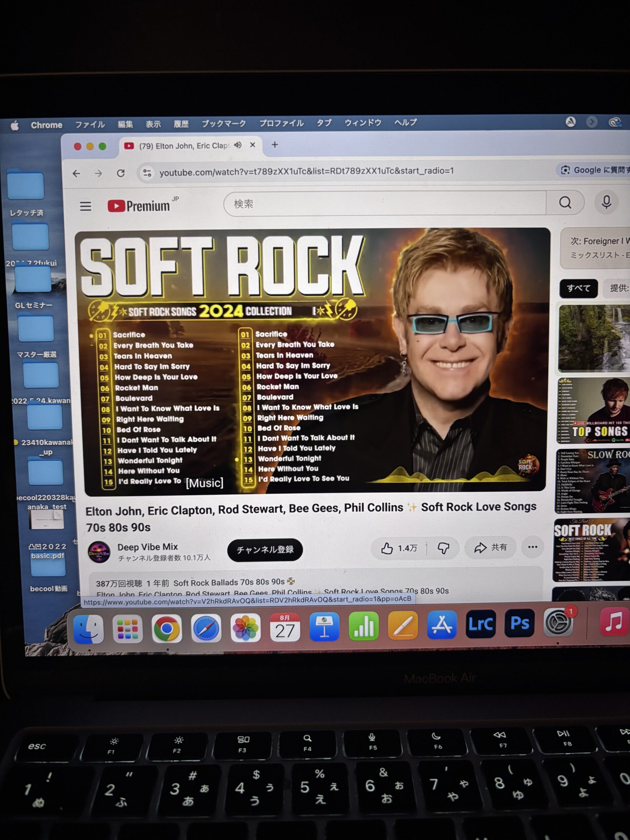Open the ウィンドウ menu
The image size is (630, 840).
pyautogui.click(x=363, y=123)
